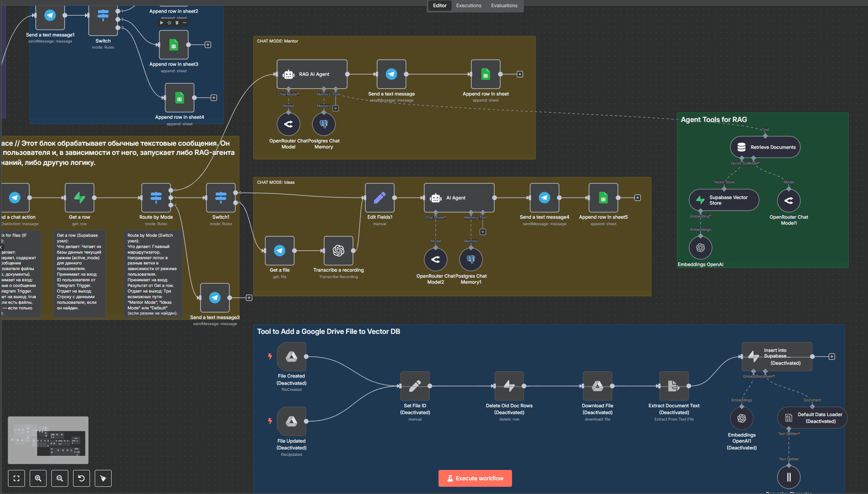Switch to the Executions tab
Screen dimensions: 868x494
coord(469,6)
